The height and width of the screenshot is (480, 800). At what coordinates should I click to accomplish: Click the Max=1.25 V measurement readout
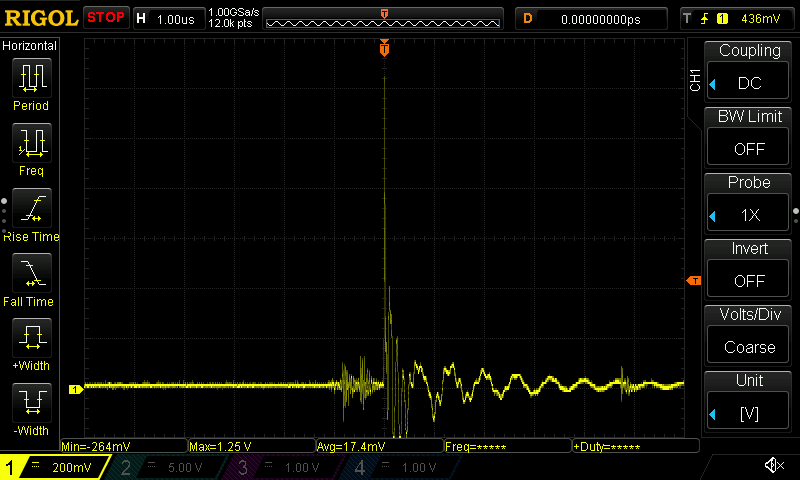click(252, 446)
